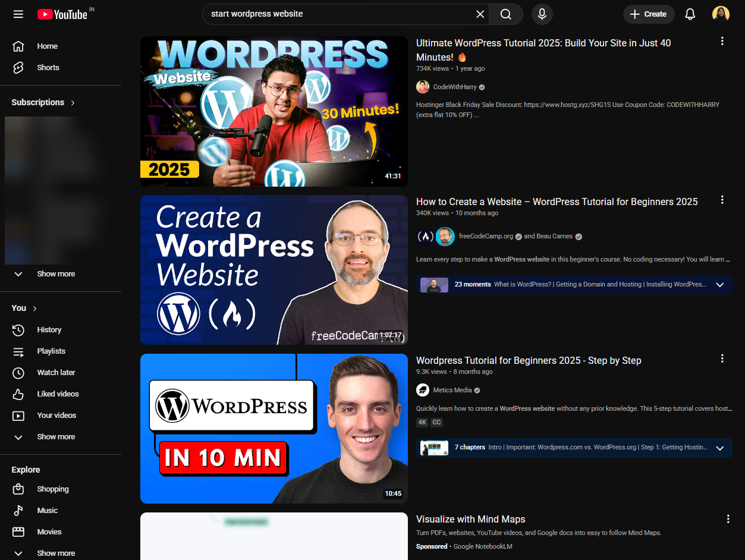This screenshot has height=560, width=745.
Task: Expand Show more under You section
Action: tap(56, 437)
